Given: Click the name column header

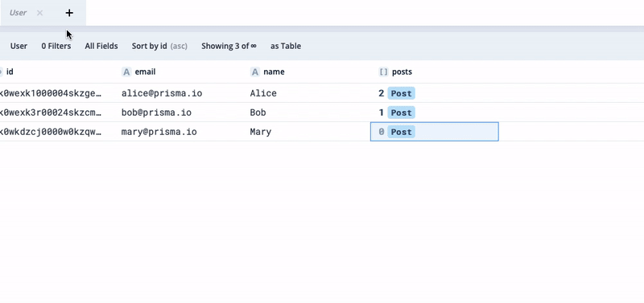Looking at the screenshot, I should click(274, 72).
